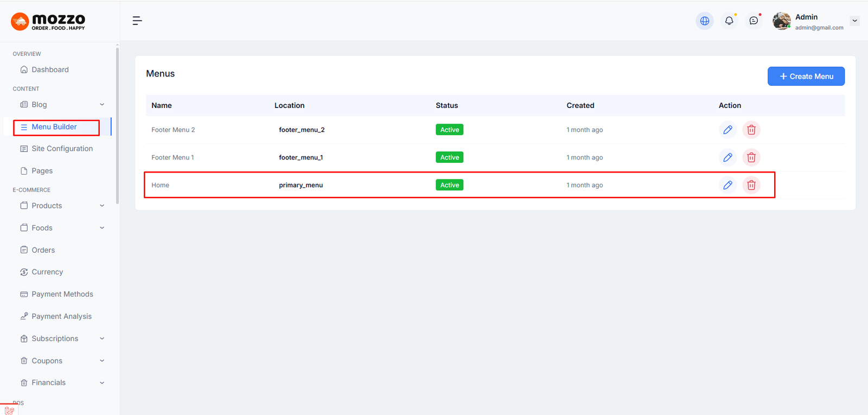Expand the Products sidebar submenu
868x415 pixels.
101,206
